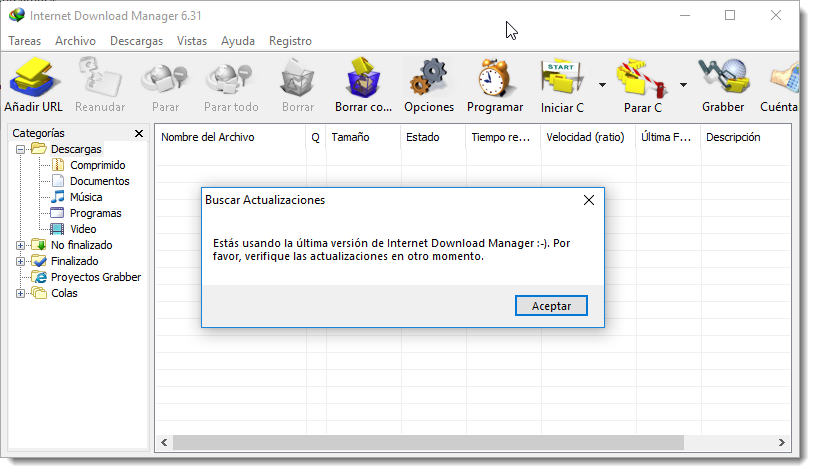Open the Parar Cola dropdown arrow
The image size is (815, 473).
683,85
